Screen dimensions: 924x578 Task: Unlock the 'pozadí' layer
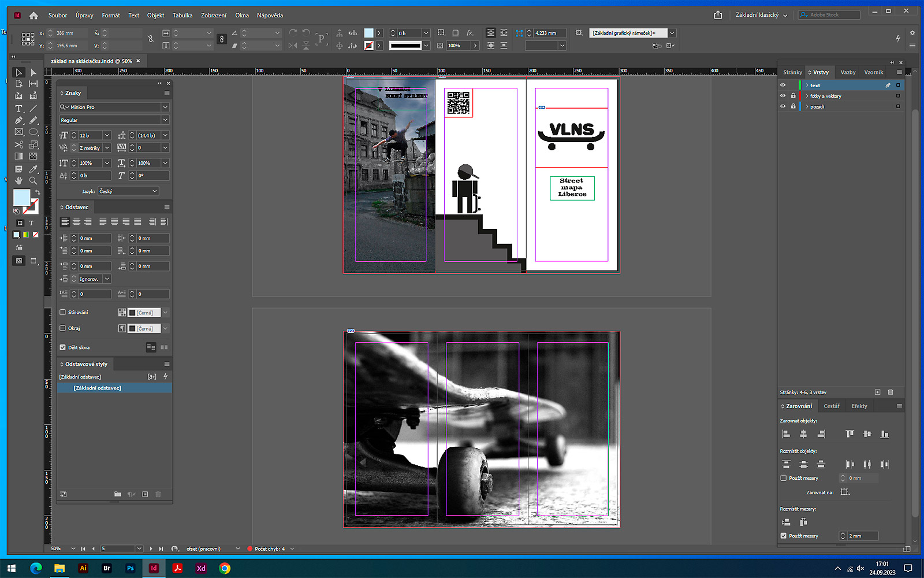click(x=793, y=106)
